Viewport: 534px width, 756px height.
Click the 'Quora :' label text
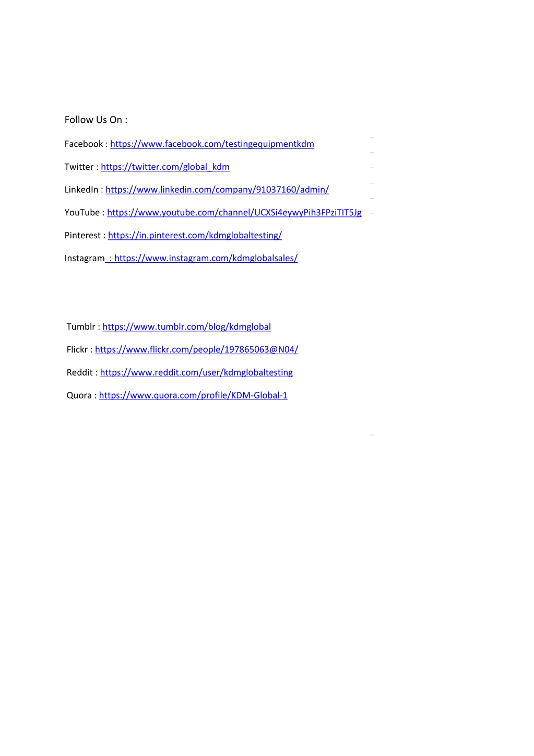[x=82, y=396]
